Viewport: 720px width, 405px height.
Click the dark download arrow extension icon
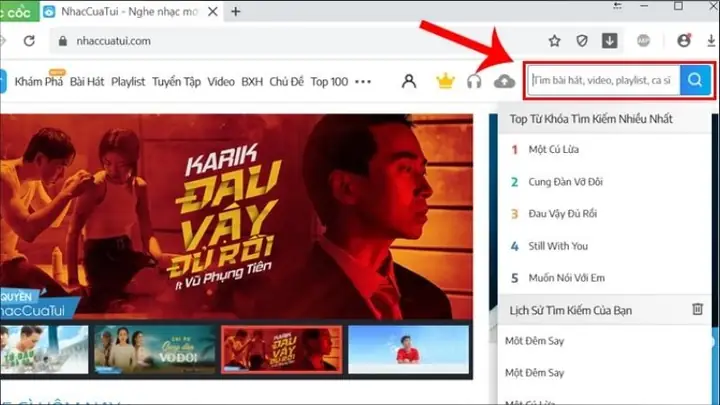pyautogui.click(x=610, y=41)
